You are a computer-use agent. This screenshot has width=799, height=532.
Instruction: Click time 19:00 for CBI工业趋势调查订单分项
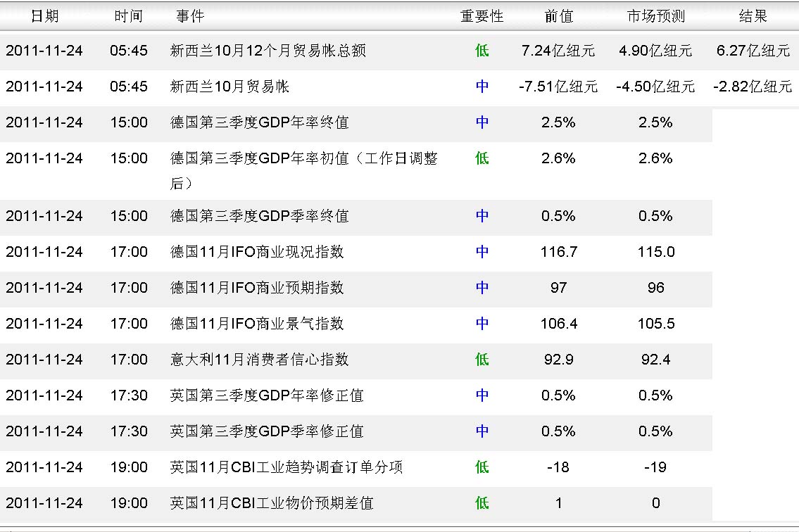128,467
